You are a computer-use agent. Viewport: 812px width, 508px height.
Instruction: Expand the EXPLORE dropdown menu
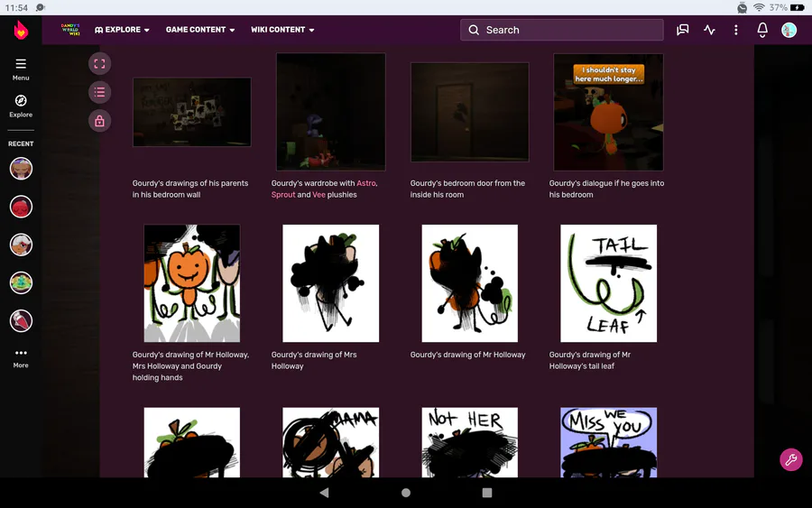coord(122,30)
